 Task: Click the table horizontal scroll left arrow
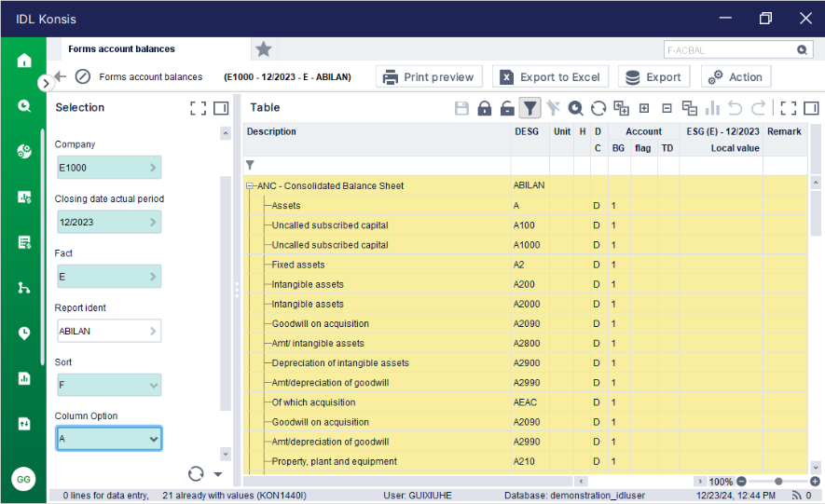click(x=581, y=481)
